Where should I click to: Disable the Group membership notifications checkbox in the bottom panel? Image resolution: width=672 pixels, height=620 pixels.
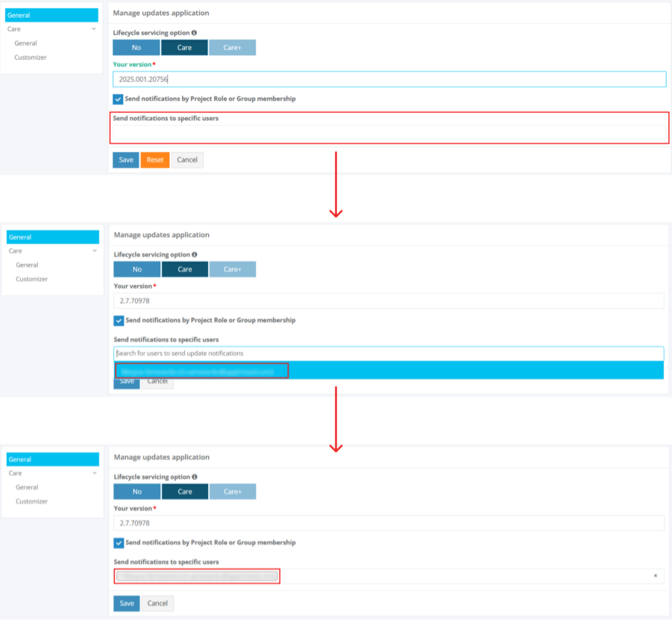pos(119,542)
